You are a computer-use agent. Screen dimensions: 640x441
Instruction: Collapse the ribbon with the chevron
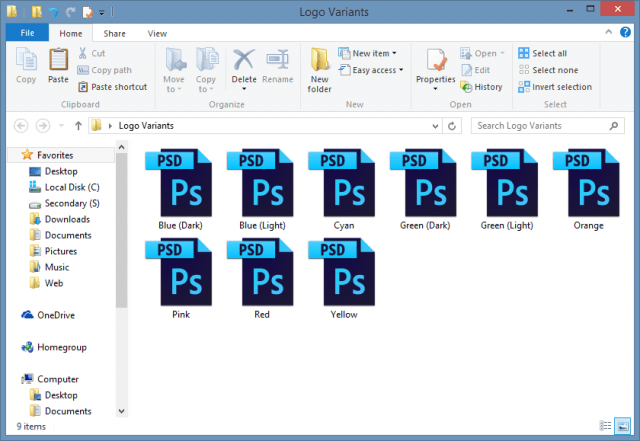click(609, 31)
